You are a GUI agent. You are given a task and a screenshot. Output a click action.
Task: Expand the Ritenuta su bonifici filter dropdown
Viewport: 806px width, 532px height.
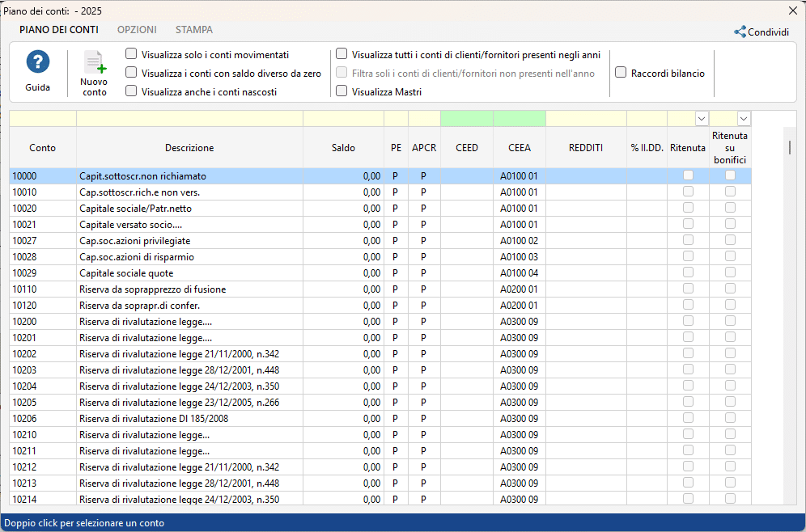point(743,119)
